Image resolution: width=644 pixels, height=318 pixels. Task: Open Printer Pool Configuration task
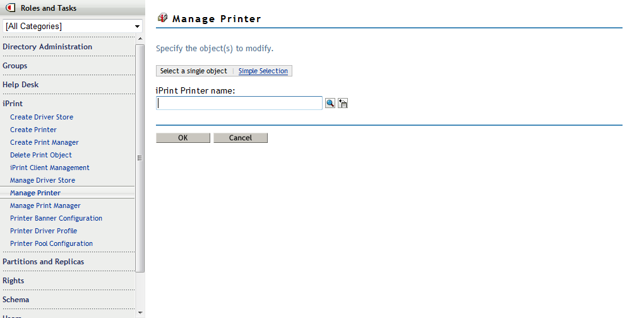tap(51, 243)
